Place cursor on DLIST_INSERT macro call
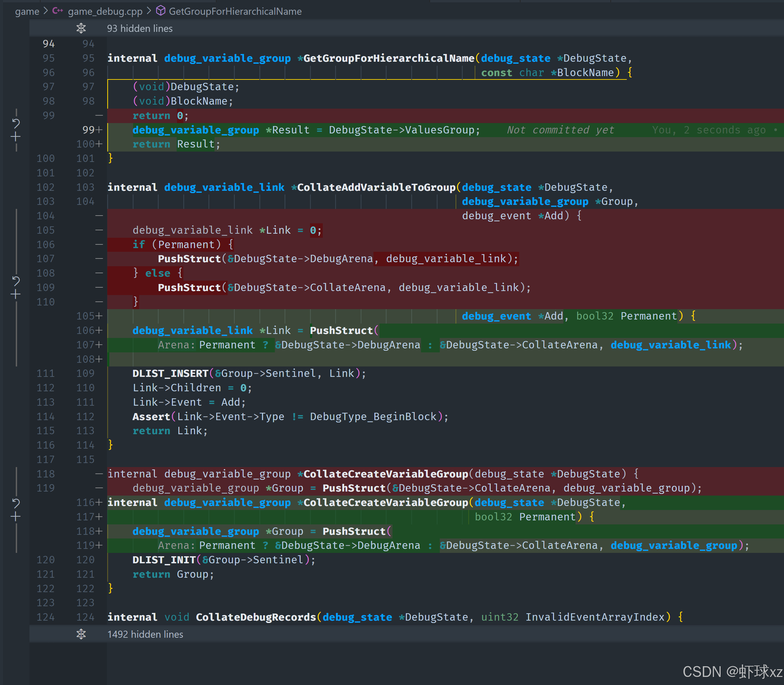Image resolution: width=784 pixels, height=685 pixels. click(170, 374)
